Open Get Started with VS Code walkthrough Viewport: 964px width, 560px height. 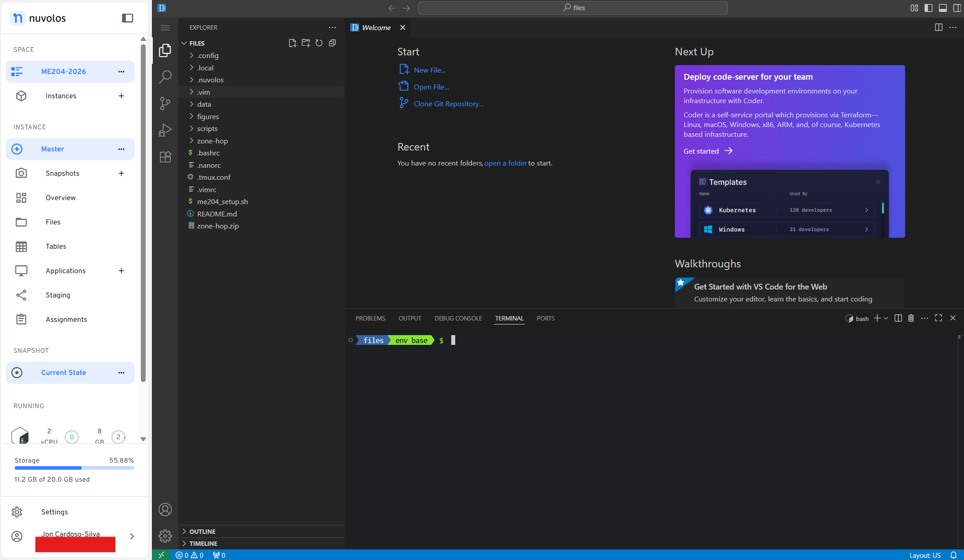click(790, 293)
